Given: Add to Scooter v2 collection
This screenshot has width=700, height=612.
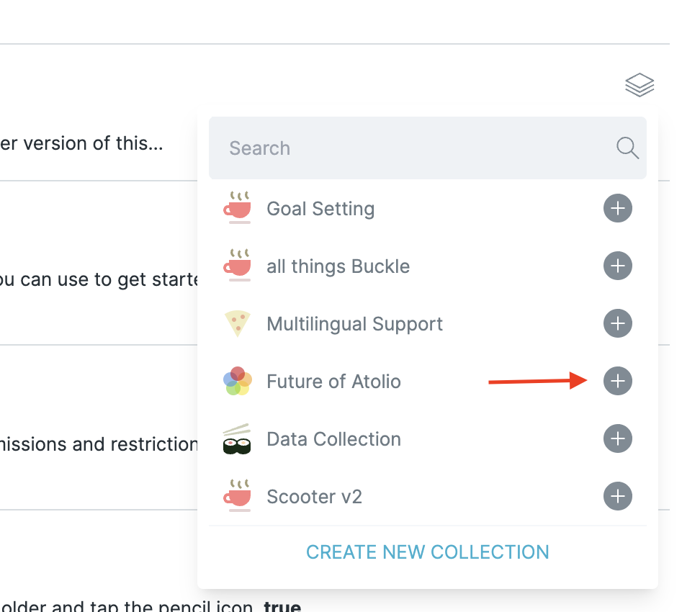Looking at the screenshot, I should click(x=617, y=496).
